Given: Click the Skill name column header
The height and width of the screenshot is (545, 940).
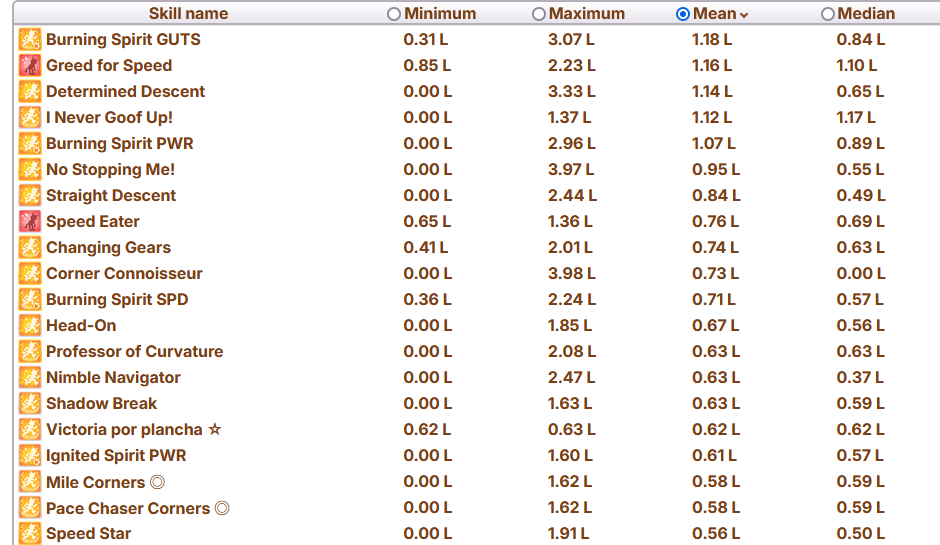Looking at the screenshot, I should (x=188, y=13).
